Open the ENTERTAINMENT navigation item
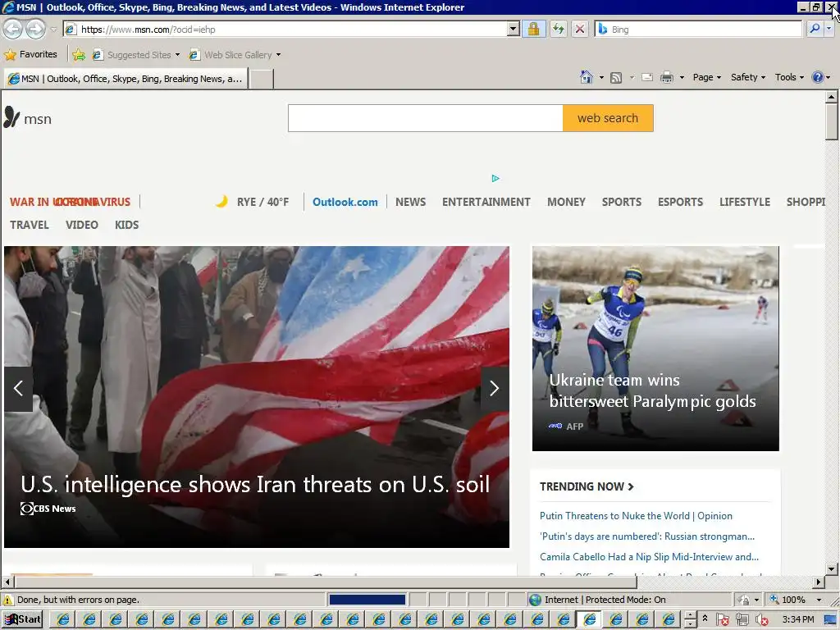 (486, 202)
